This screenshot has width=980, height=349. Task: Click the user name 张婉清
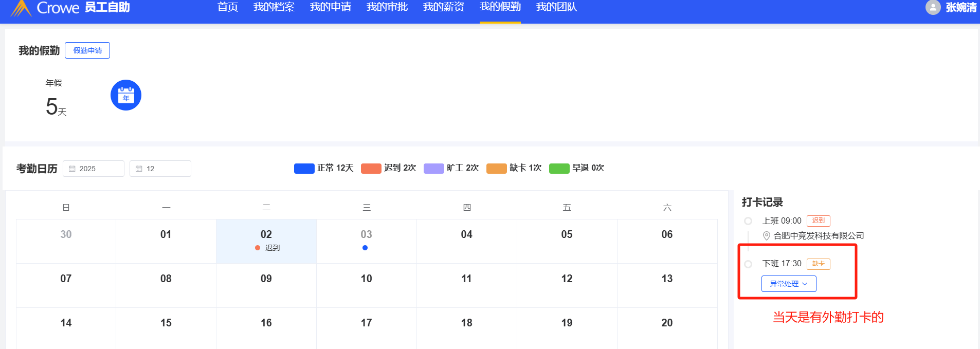tap(961, 7)
